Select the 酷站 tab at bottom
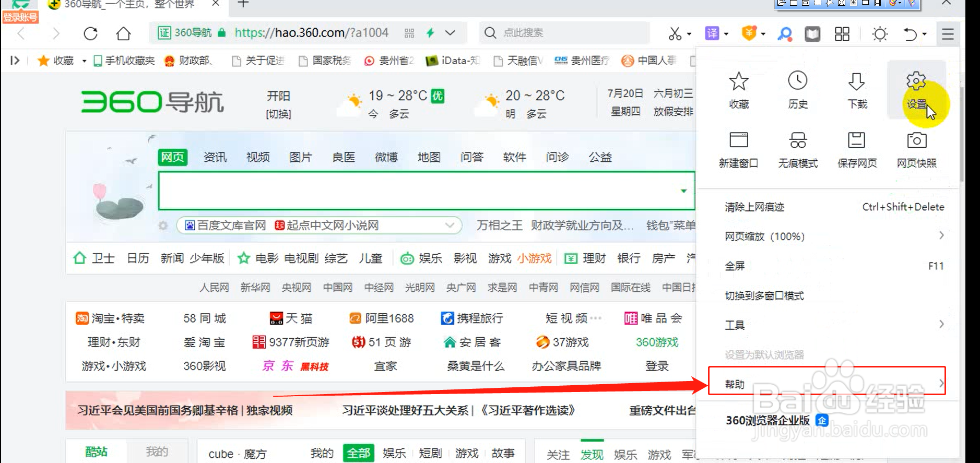The width and height of the screenshot is (980, 463). pos(96,452)
